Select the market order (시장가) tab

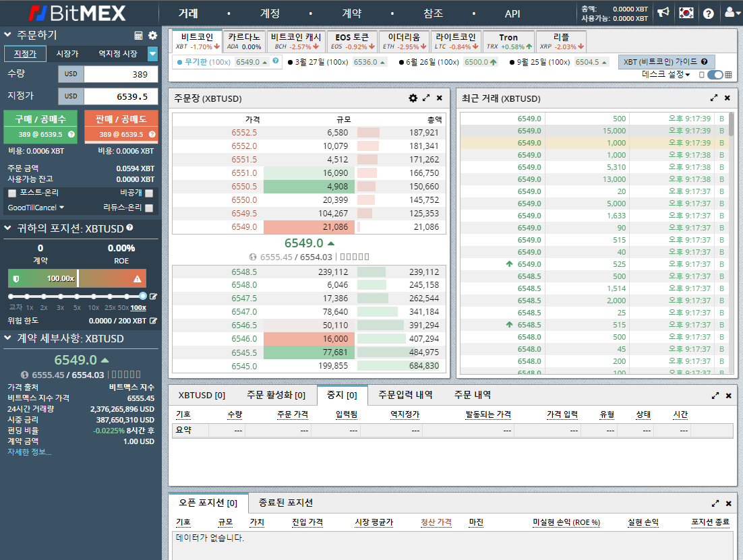(x=67, y=54)
